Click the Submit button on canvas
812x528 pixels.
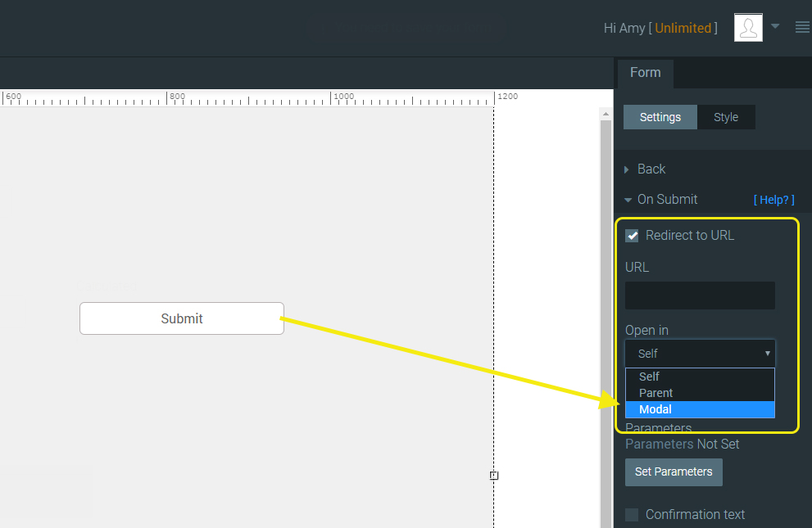click(182, 318)
